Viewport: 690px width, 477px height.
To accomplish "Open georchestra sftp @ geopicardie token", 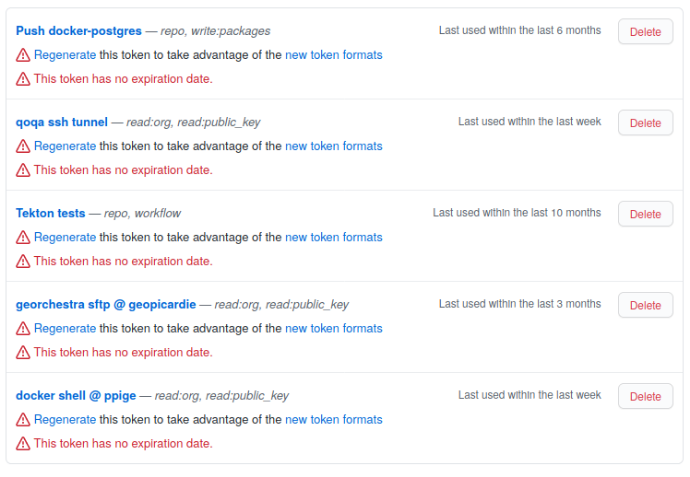I will (105, 304).
